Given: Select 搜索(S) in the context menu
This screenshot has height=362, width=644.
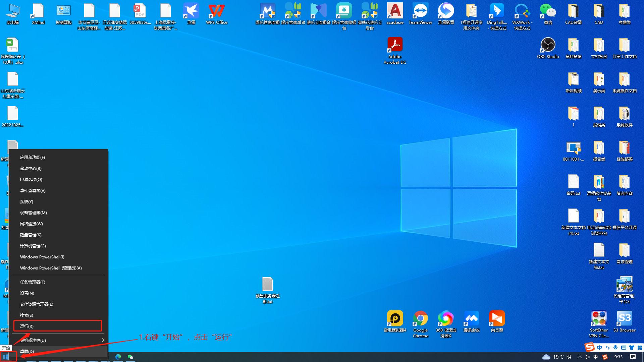Looking at the screenshot, I should point(58,315).
